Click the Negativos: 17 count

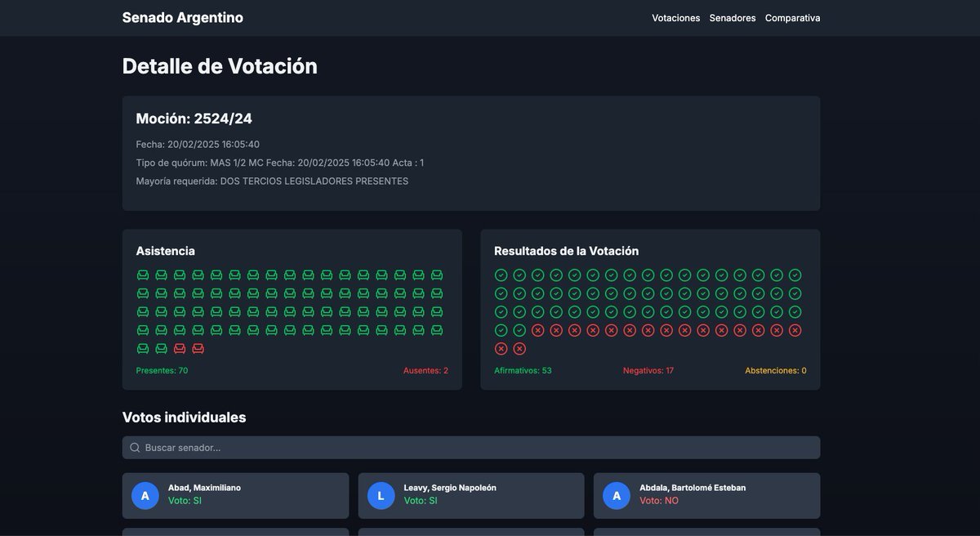point(648,371)
